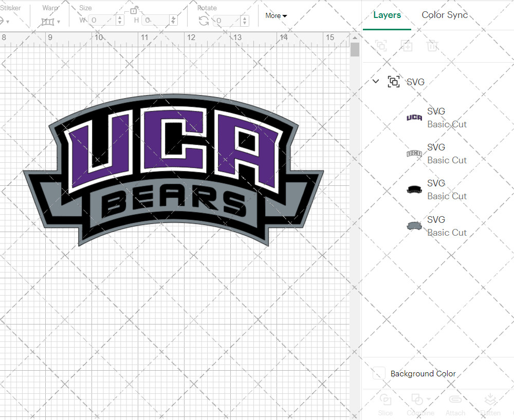514x420 pixels.
Task: Click the Rotate icon in the toolbar
Action: click(x=204, y=21)
